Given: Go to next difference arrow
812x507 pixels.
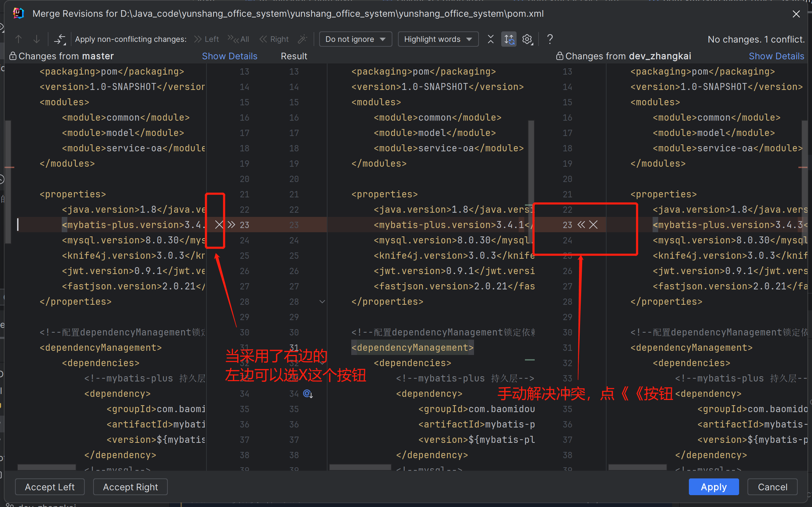Looking at the screenshot, I should pos(36,39).
